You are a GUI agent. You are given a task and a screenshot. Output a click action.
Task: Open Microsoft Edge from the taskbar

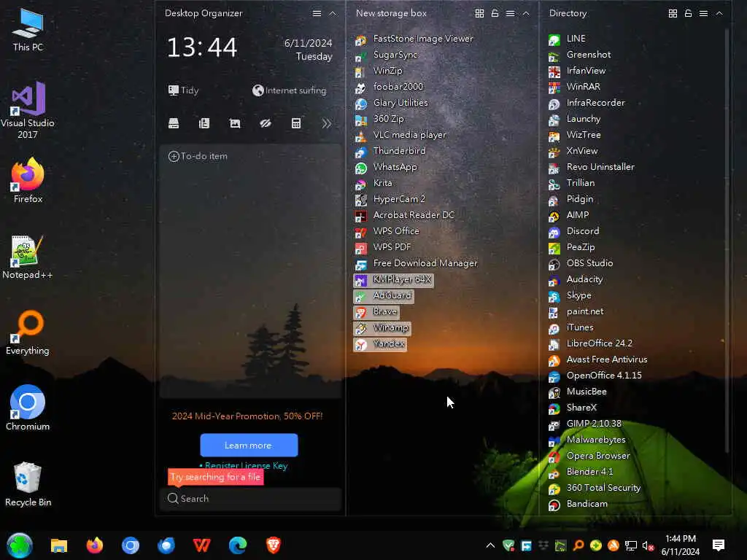pyautogui.click(x=238, y=545)
